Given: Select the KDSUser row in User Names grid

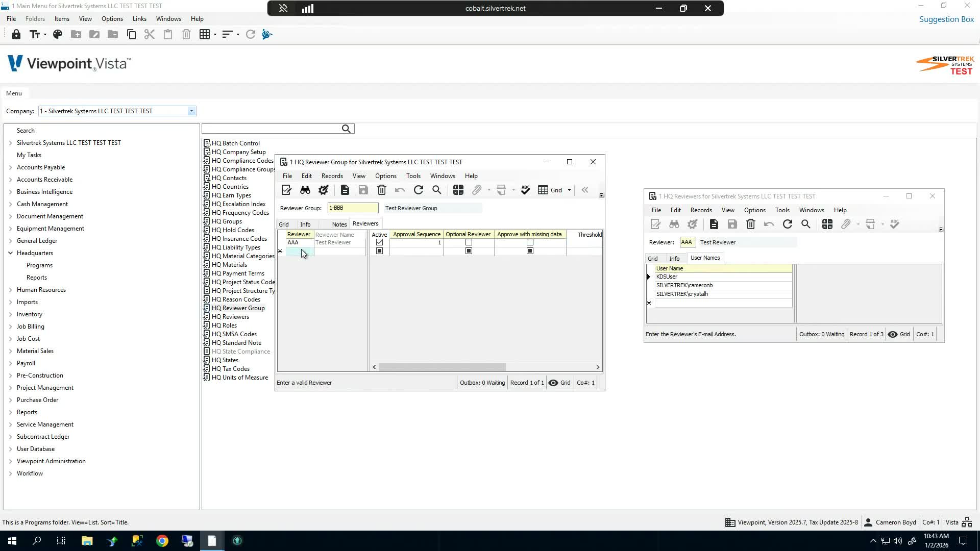Looking at the screenshot, I should coord(723,277).
